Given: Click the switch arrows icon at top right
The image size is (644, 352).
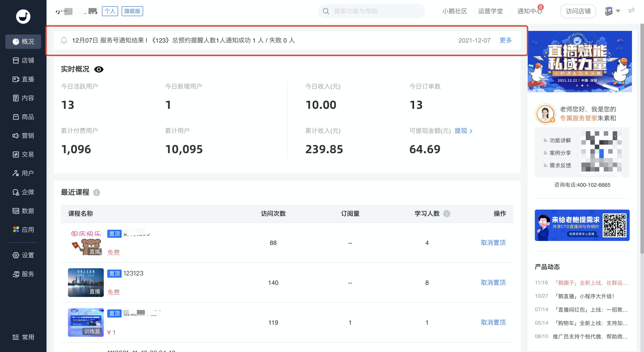Looking at the screenshot, I should click(631, 11).
